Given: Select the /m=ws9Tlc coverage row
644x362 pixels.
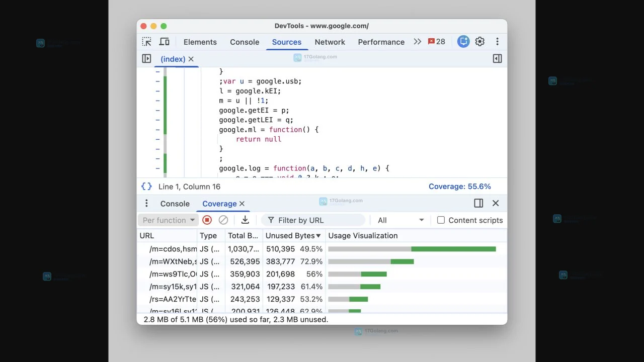Looking at the screenshot, I should [x=322, y=274].
